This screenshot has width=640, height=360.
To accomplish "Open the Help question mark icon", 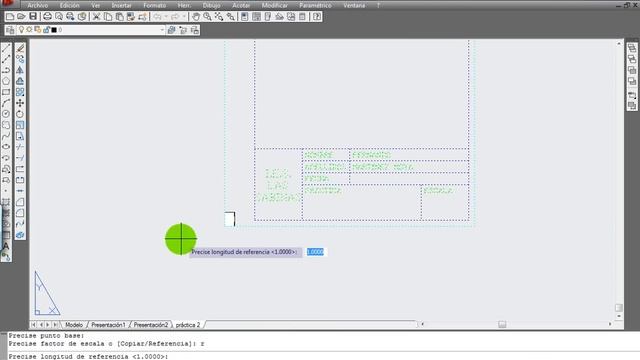I will (x=317, y=17).
